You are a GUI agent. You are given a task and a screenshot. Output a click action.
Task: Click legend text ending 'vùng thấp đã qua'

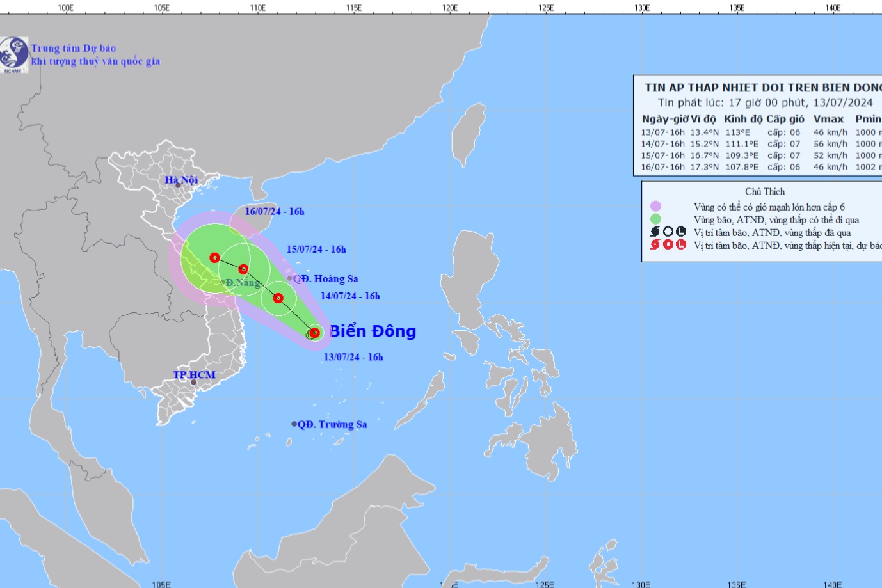[x=773, y=232]
